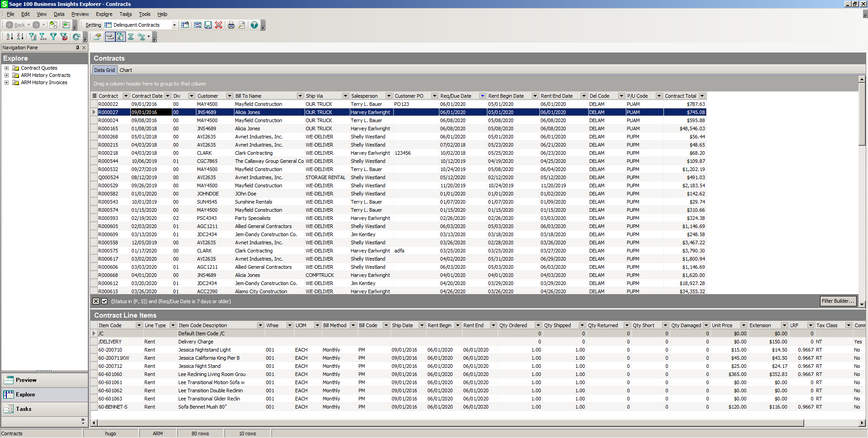Apply filter with plain funnel icon

(x=53, y=37)
